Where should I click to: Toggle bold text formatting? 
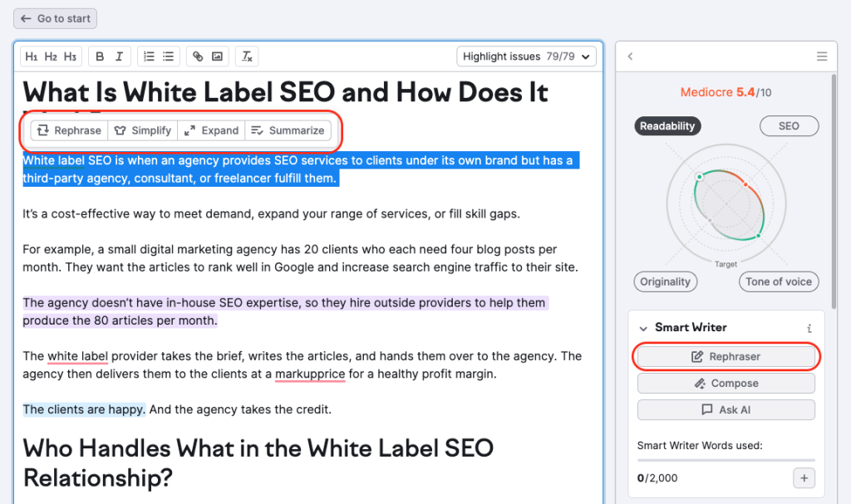[100, 56]
